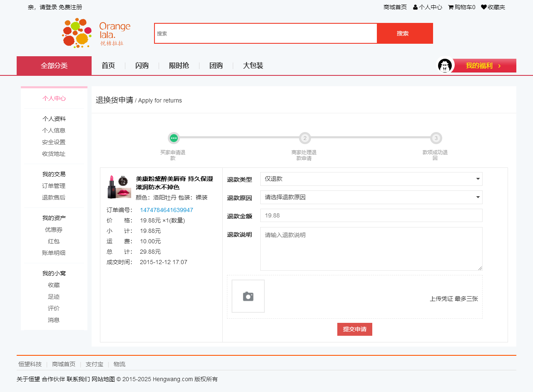
Task: Open the 全部分类 category menu
Action: point(54,66)
